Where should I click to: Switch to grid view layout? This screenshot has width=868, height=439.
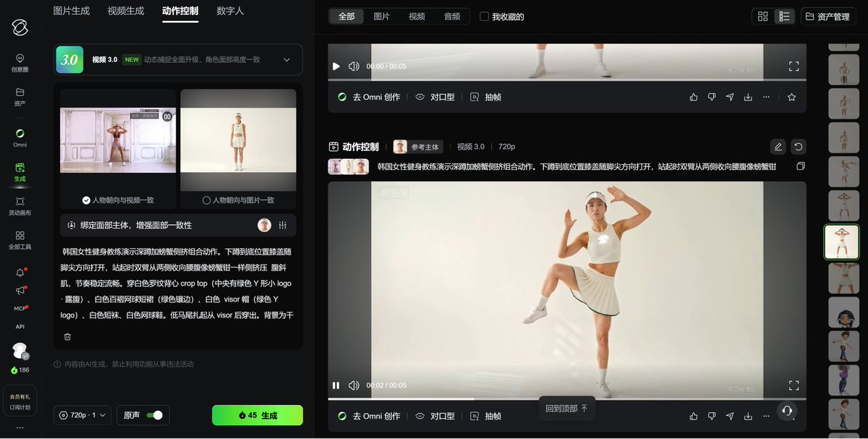(x=763, y=16)
